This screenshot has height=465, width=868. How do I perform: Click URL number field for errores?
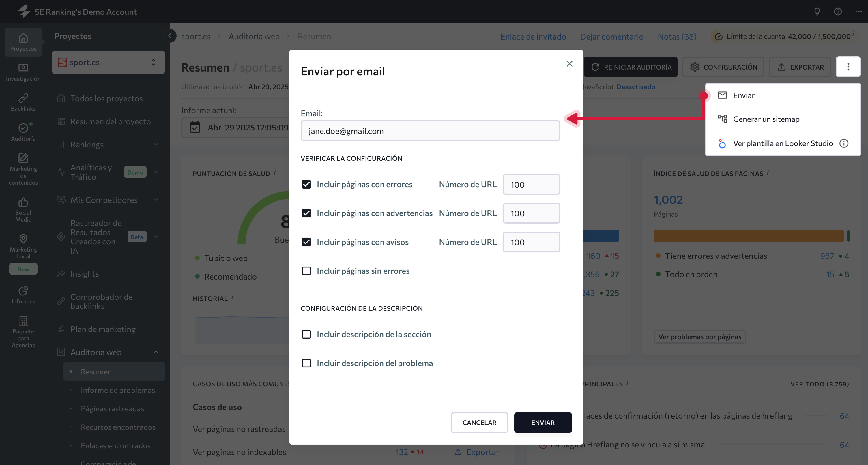[531, 184]
